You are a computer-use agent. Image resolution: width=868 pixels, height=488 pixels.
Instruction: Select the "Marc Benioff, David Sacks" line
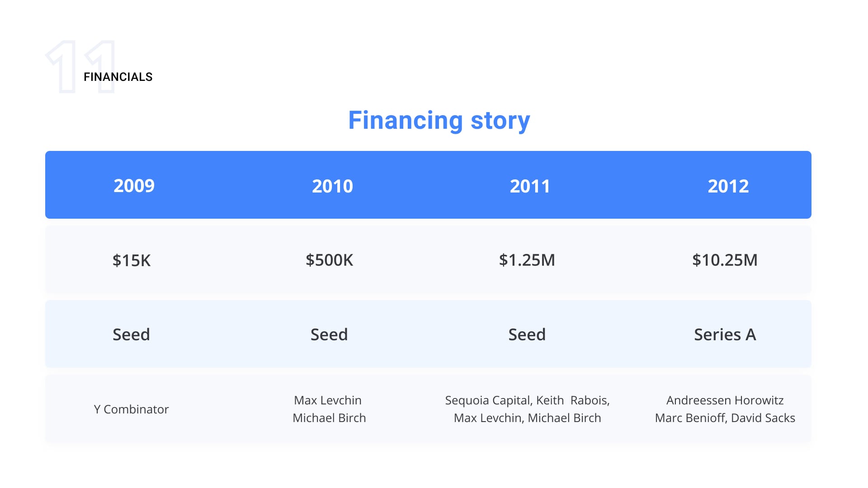pyautogui.click(x=725, y=418)
